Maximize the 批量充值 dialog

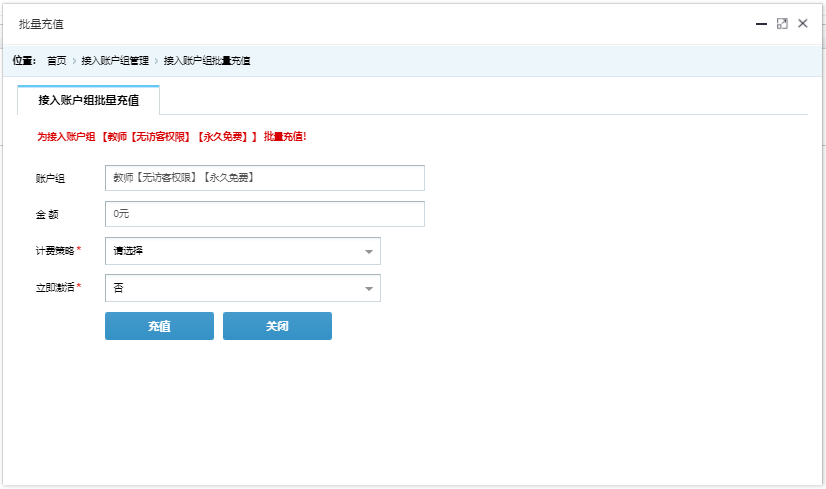(x=782, y=24)
